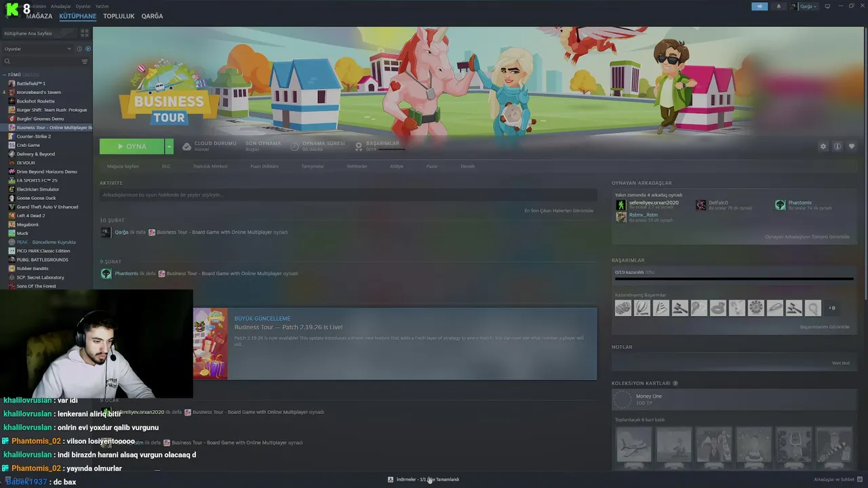Open the Qarğa account dropdown
The image size is (868, 488).
[x=804, y=6]
